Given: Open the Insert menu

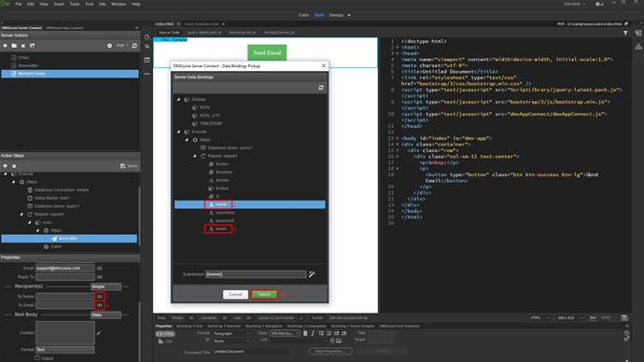Looking at the screenshot, I should (x=59, y=4).
